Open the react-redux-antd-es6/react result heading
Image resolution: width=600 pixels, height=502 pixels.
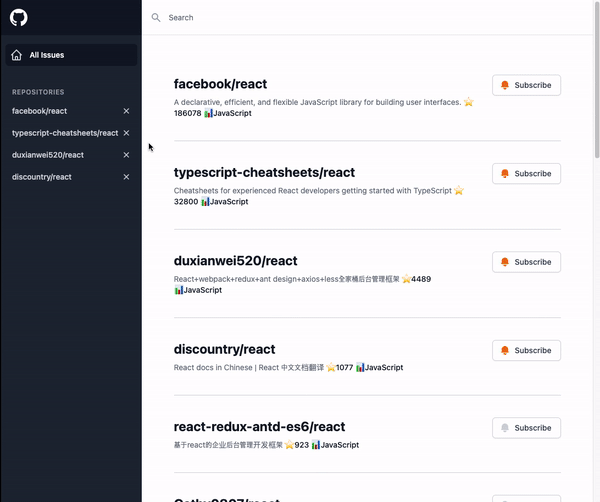click(x=259, y=427)
